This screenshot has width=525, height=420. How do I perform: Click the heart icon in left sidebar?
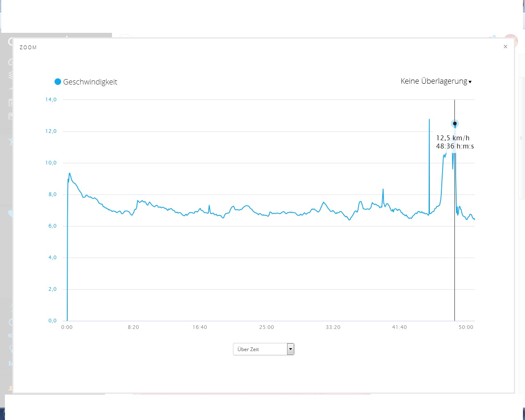point(11,214)
